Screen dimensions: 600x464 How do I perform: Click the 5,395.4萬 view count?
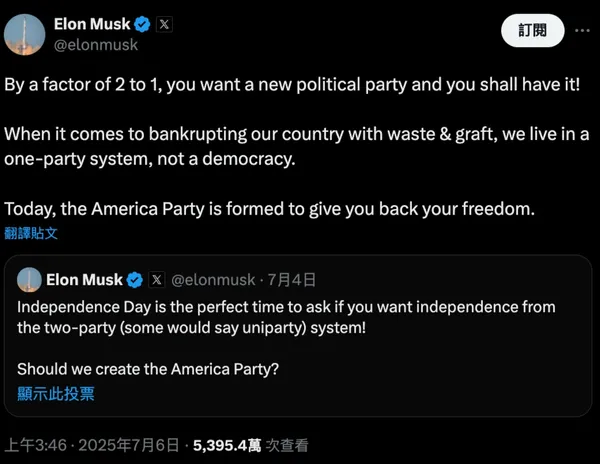point(229,445)
